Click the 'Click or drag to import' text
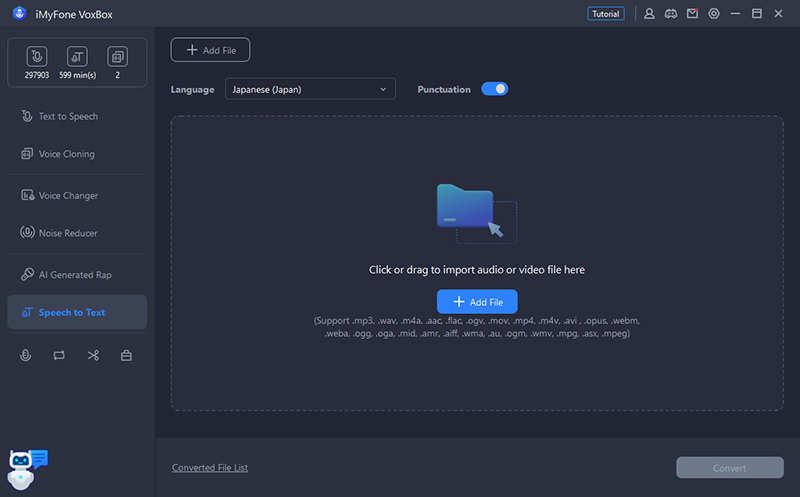The image size is (800, 497). click(477, 270)
